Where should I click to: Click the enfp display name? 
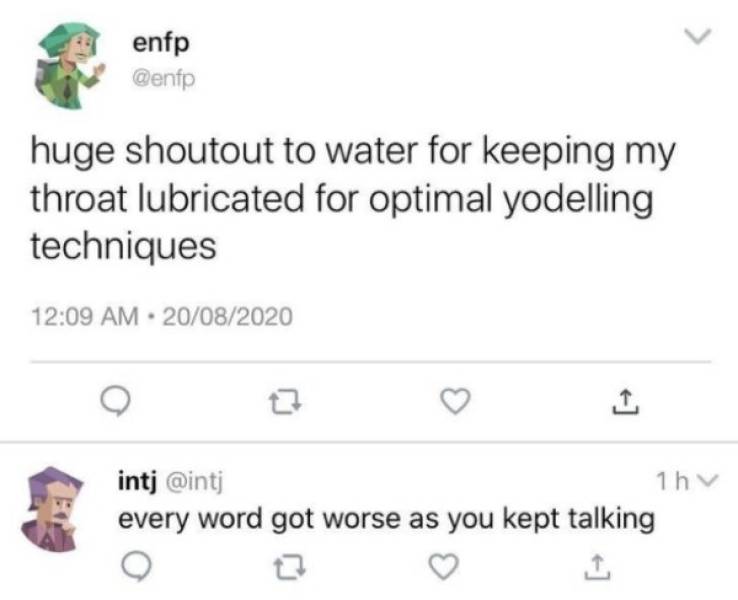161,44
